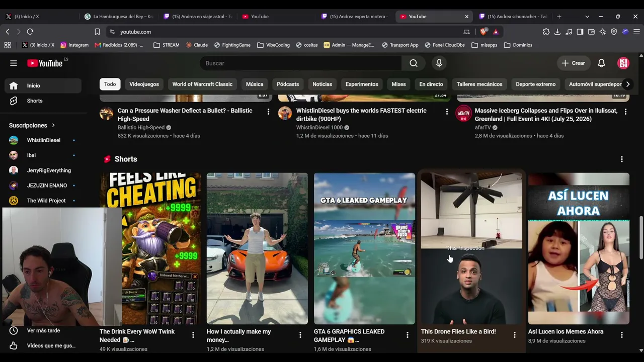
Task: Click the install-app icon in the address bar
Action: coord(466,32)
